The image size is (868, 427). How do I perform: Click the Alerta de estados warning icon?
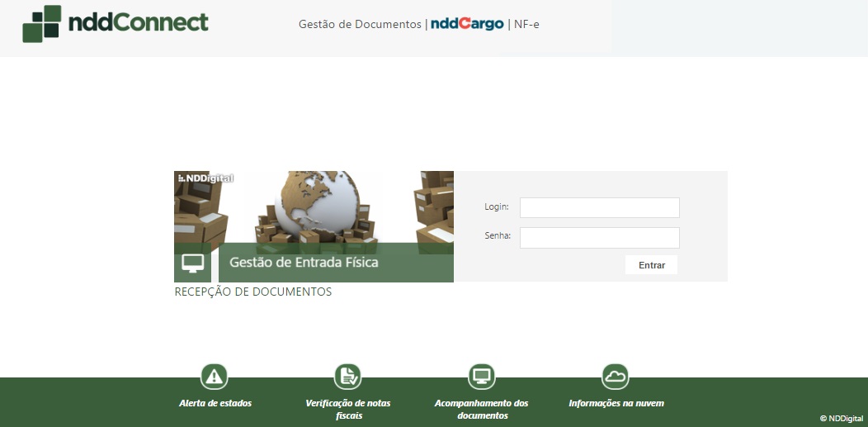coord(215,377)
